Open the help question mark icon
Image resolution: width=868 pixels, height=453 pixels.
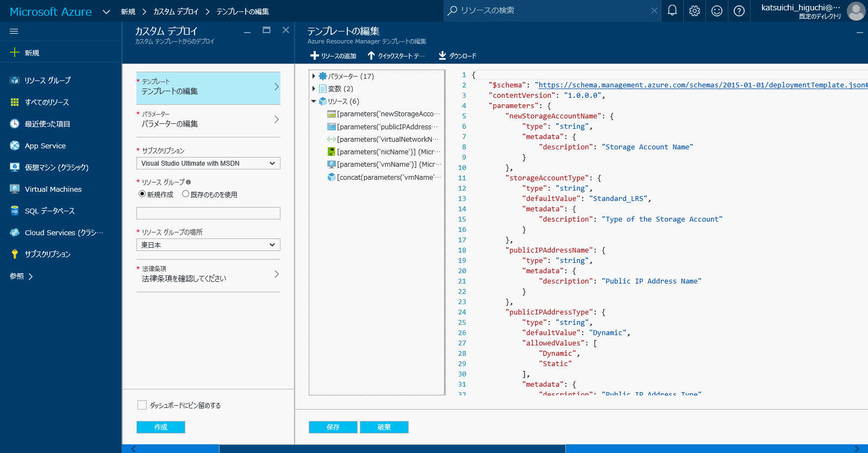point(739,11)
